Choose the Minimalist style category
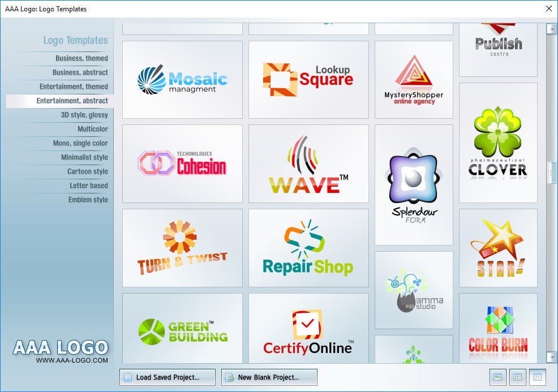 click(x=84, y=157)
